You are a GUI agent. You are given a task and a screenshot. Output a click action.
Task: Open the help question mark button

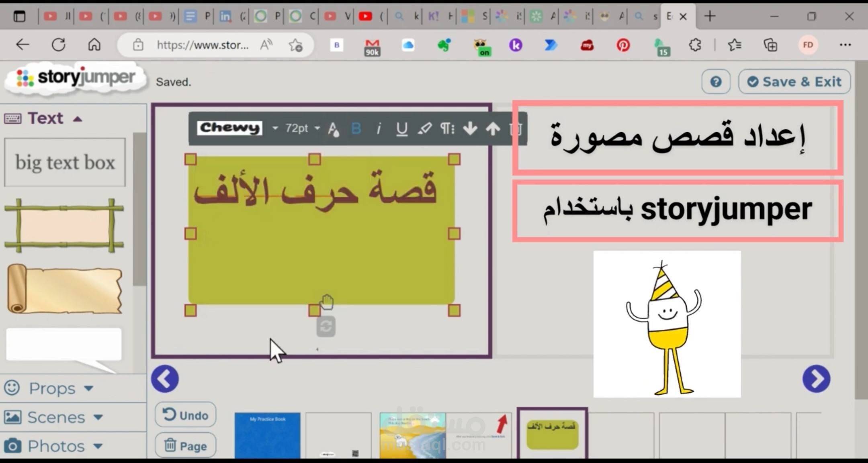(x=716, y=82)
